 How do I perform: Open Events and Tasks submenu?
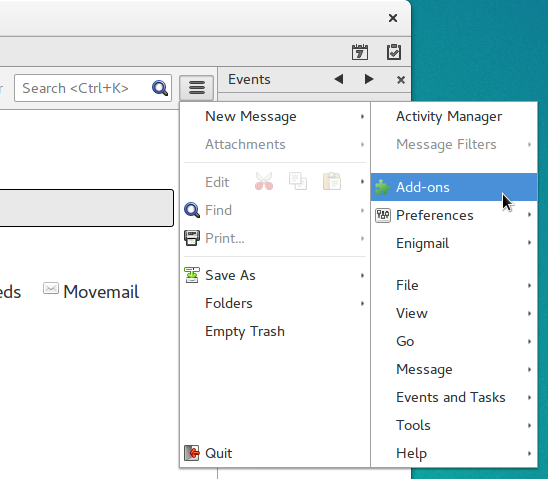454,397
